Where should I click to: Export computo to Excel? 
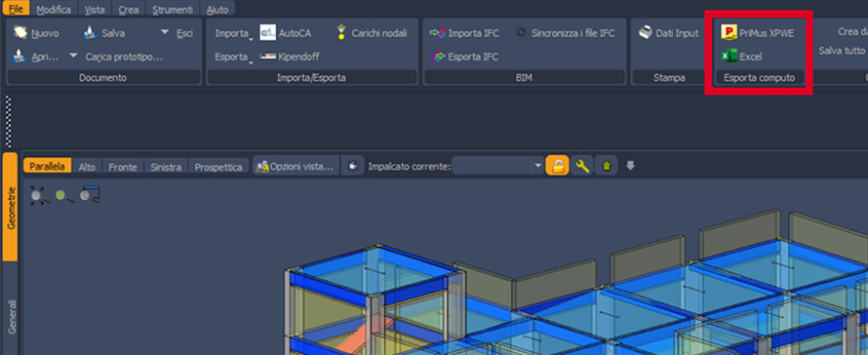[742, 57]
